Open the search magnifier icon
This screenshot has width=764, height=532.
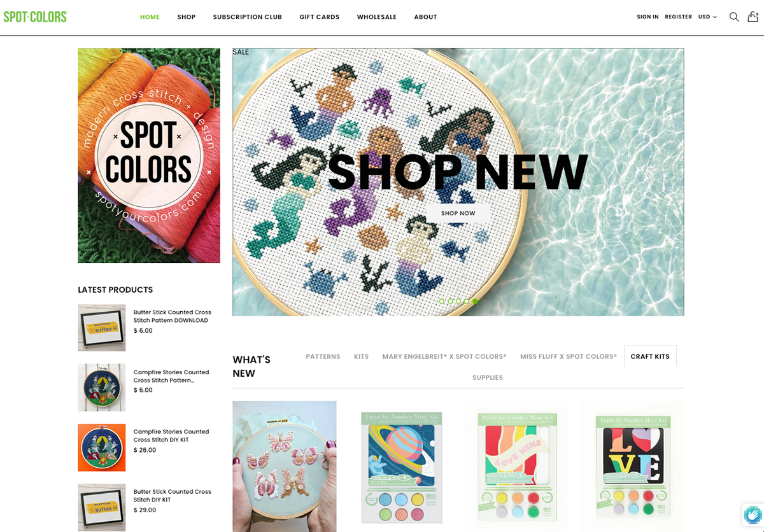pyautogui.click(x=734, y=17)
